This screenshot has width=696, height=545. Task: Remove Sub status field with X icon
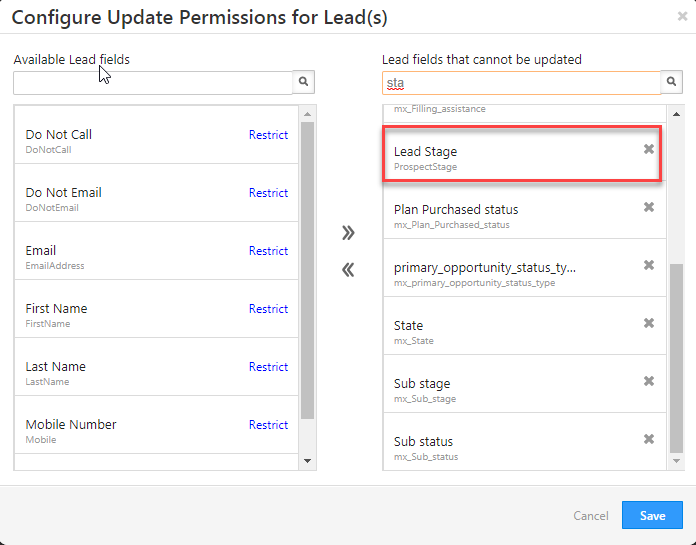coord(649,439)
